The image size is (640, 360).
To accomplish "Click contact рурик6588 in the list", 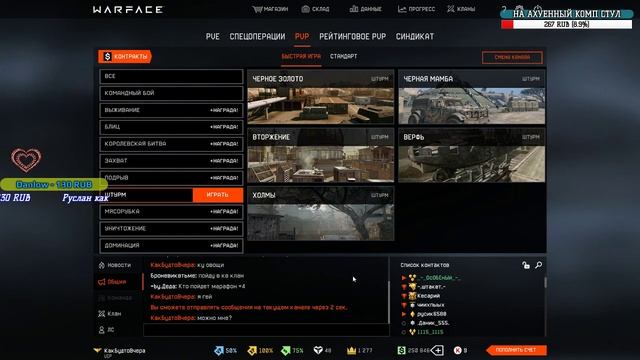I will pos(431,314).
